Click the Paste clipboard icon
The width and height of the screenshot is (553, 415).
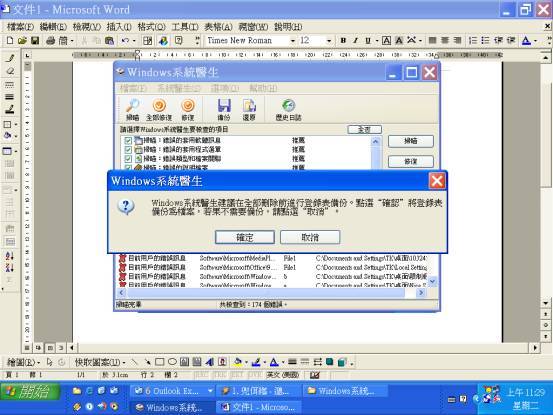(109, 41)
